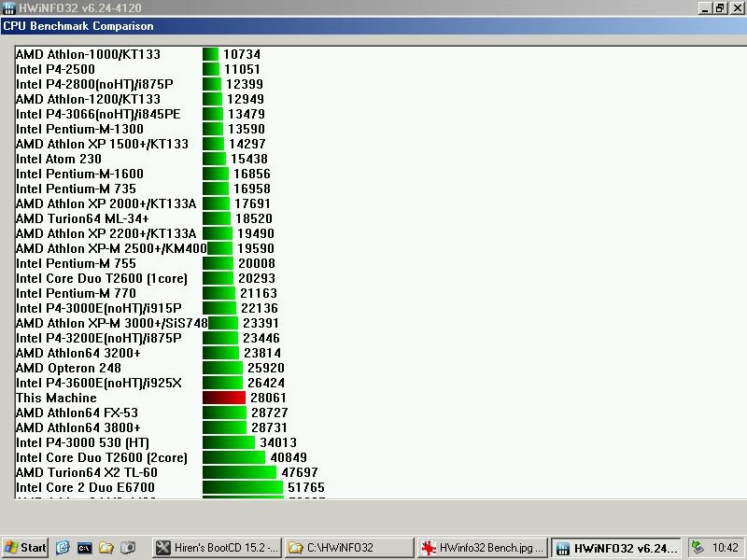Viewport: 747px width, 560px height.
Task: Open the folder shortcut in quick launch
Action: click(106, 548)
